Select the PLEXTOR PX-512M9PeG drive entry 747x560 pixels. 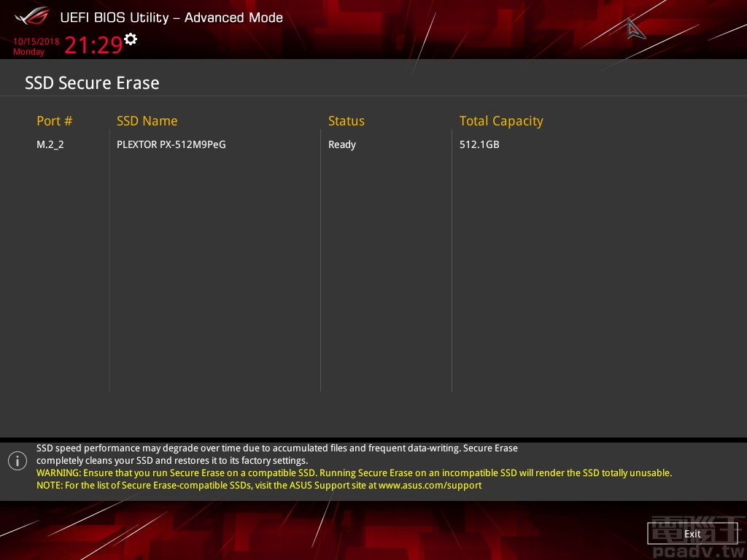pyautogui.click(x=171, y=144)
